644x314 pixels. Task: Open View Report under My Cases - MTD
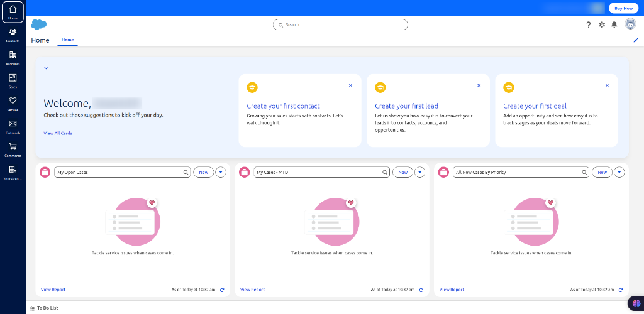(x=253, y=290)
